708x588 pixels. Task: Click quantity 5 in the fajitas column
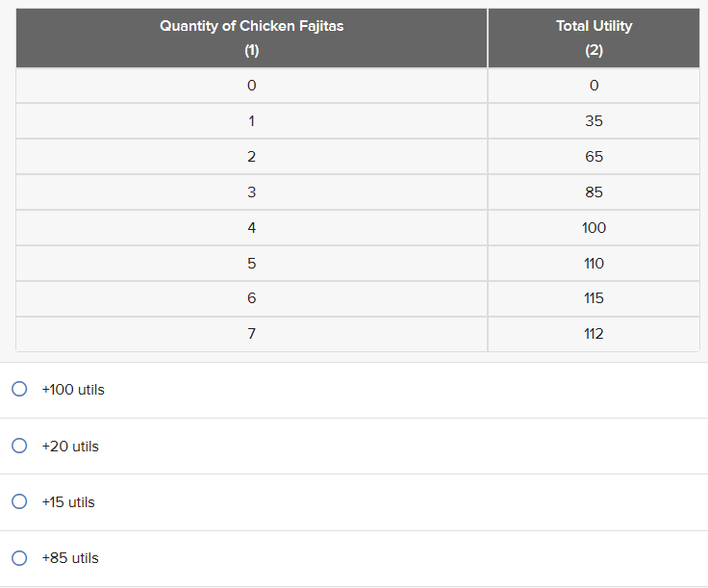(251, 264)
